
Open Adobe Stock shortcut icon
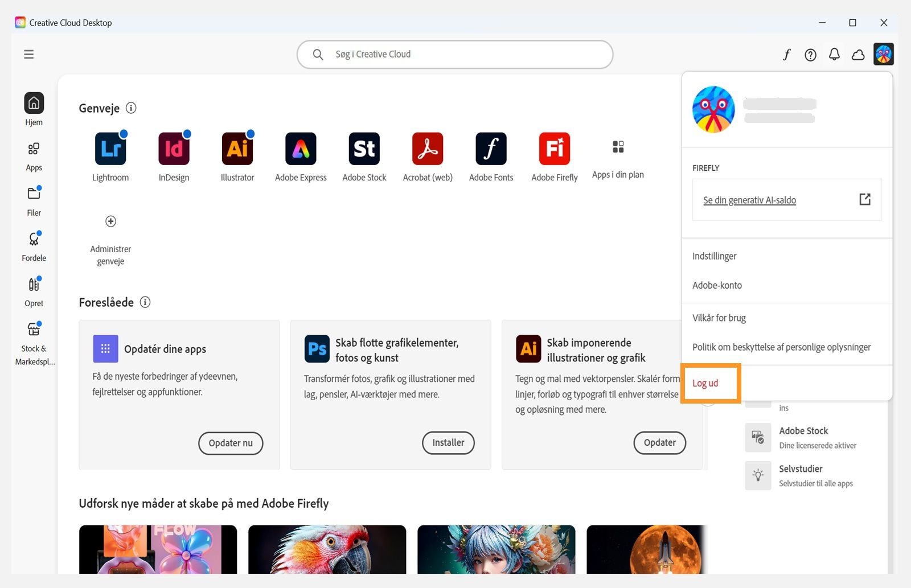click(364, 149)
